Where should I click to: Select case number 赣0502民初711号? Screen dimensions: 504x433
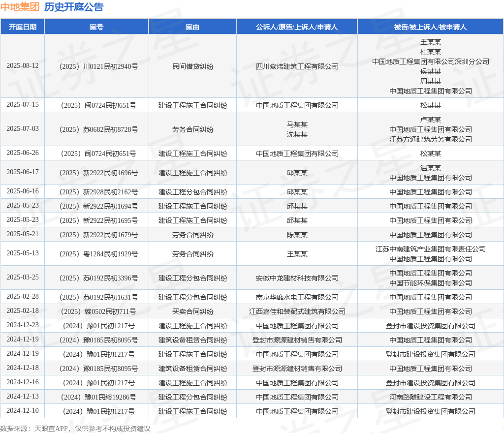pos(98,311)
